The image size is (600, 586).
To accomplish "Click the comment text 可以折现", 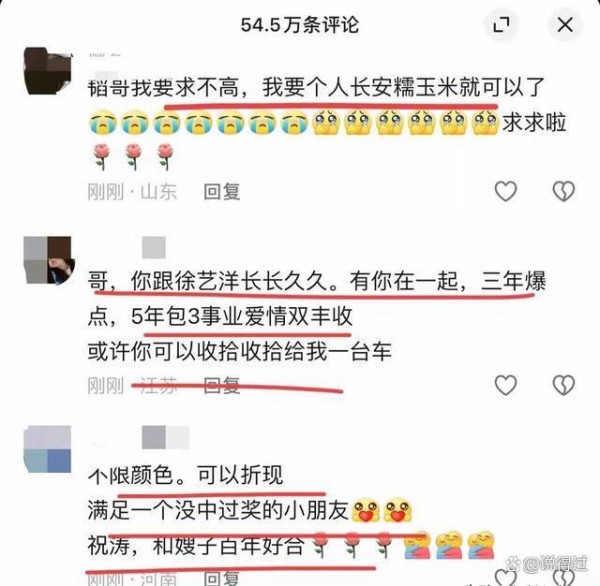I will tap(240, 475).
